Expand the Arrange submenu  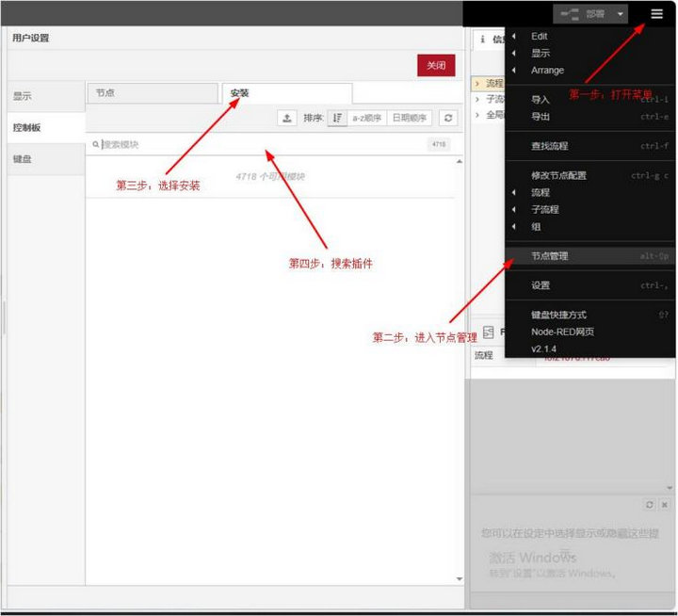(x=547, y=70)
